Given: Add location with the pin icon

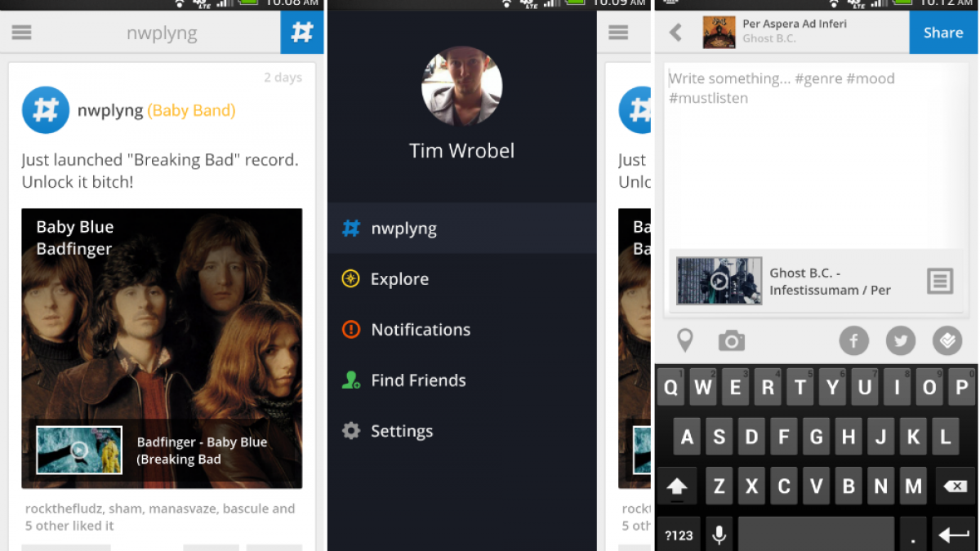Looking at the screenshot, I should coord(684,340).
